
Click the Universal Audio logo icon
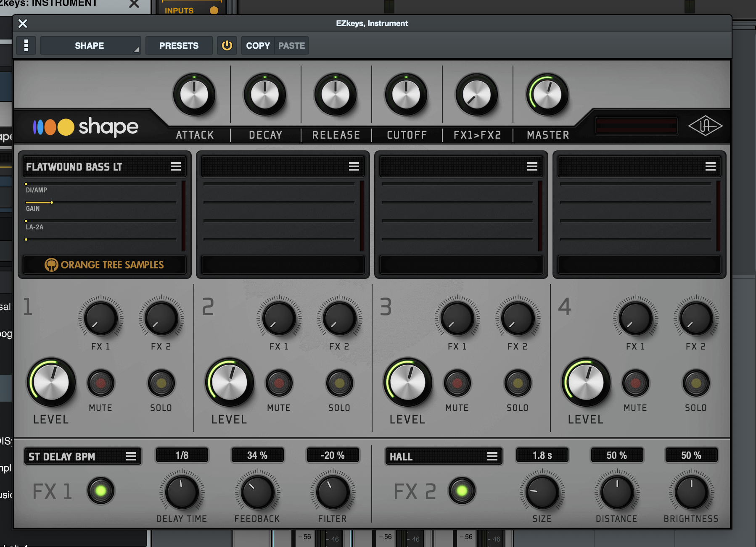tap(705, 126)
